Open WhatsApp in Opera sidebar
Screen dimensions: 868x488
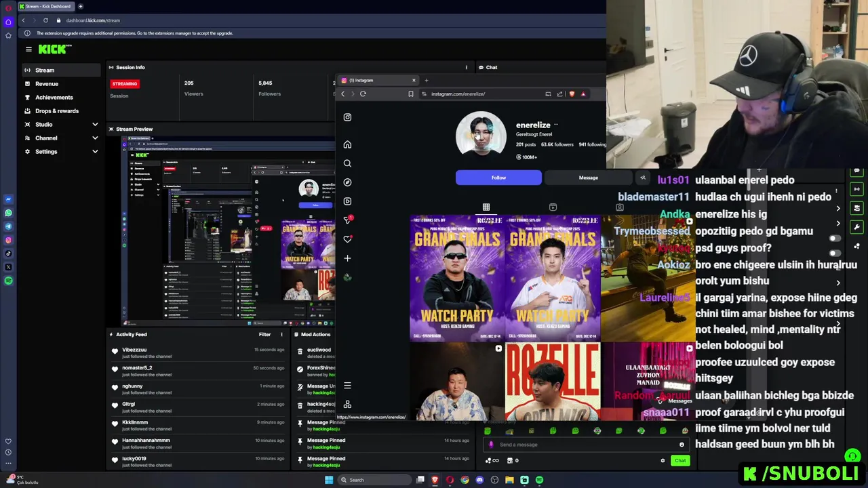point(8,213)
